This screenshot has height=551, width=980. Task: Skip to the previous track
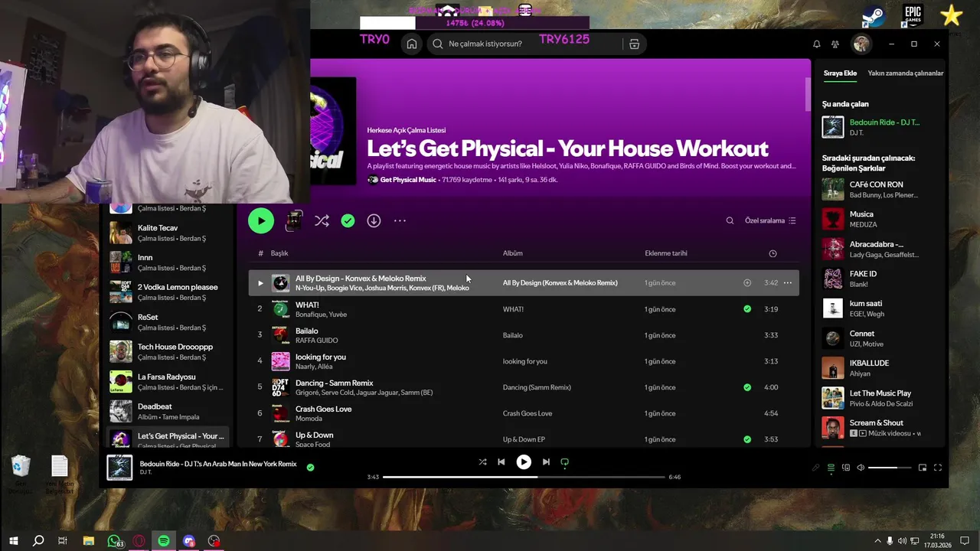[501, 462]
